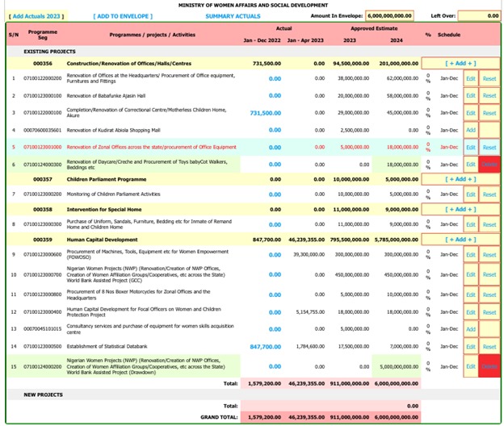
Task: Reset Renovation of Zonal Offices row
Action: pyautogui.click(x=489, y=148)
